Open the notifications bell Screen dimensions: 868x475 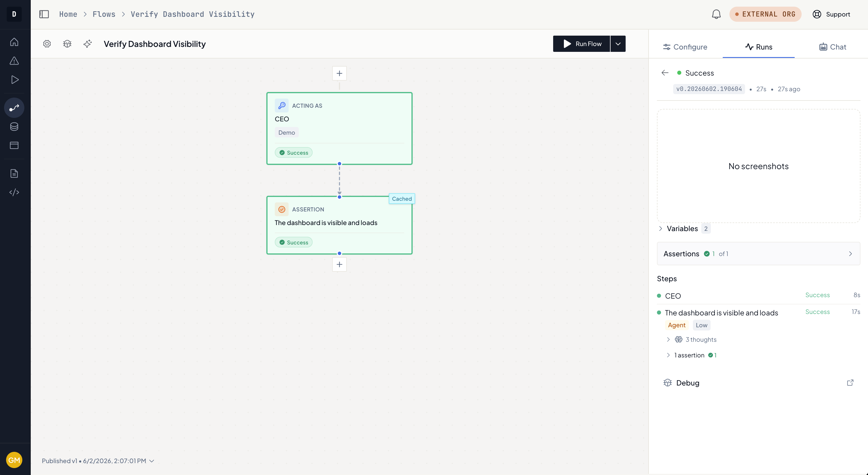coord(716,14)
